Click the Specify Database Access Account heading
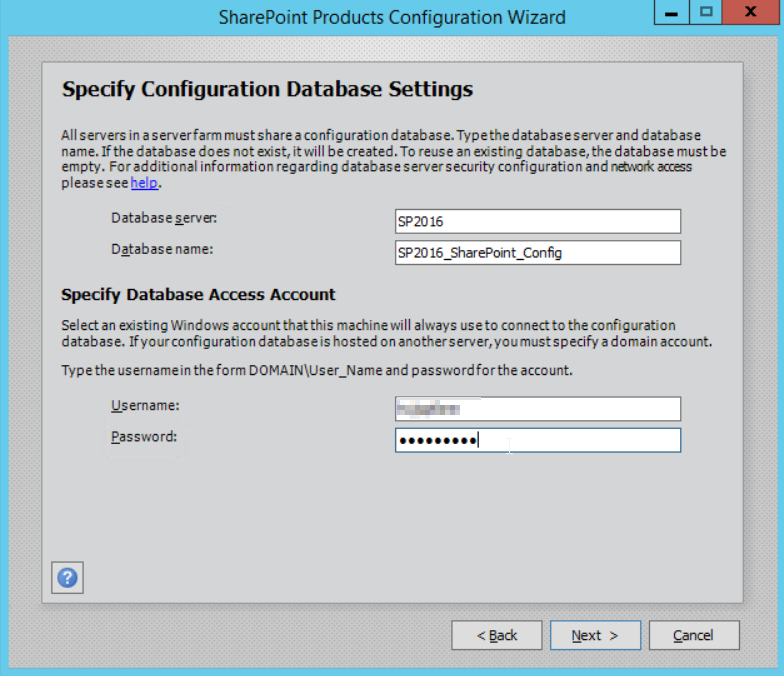 click(198, 295)
